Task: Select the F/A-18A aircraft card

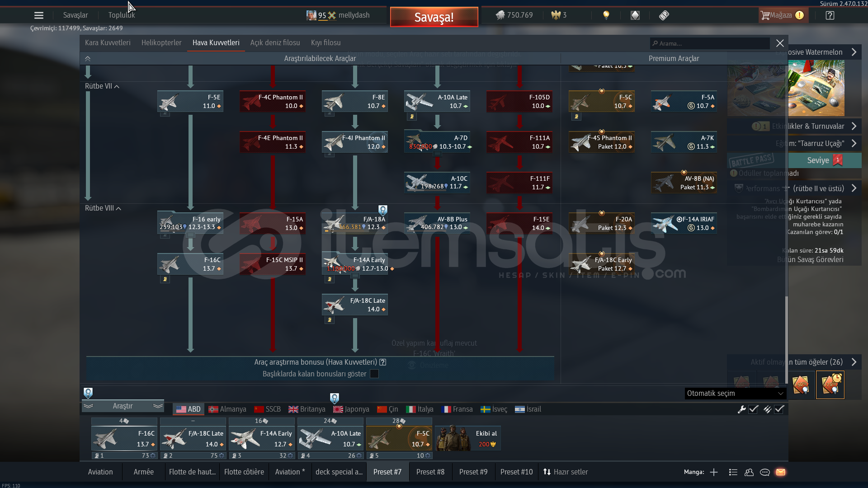Action: (x=355, y=223)
